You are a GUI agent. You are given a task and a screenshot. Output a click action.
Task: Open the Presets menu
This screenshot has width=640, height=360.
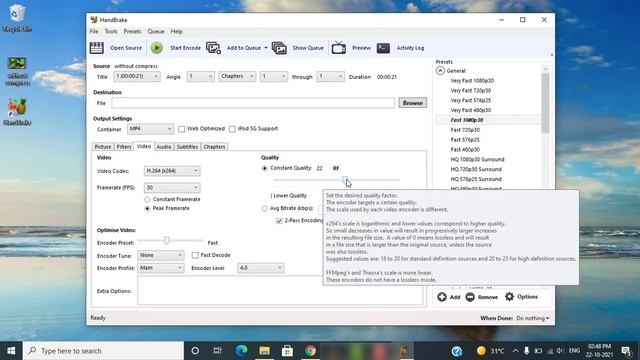[x=132, y=31]
